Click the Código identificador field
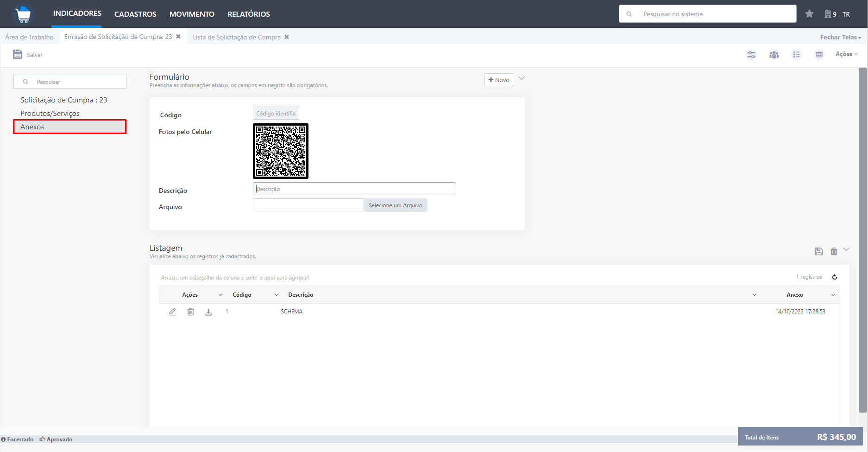The image size is (868, 452). click(x=276, y=113)
